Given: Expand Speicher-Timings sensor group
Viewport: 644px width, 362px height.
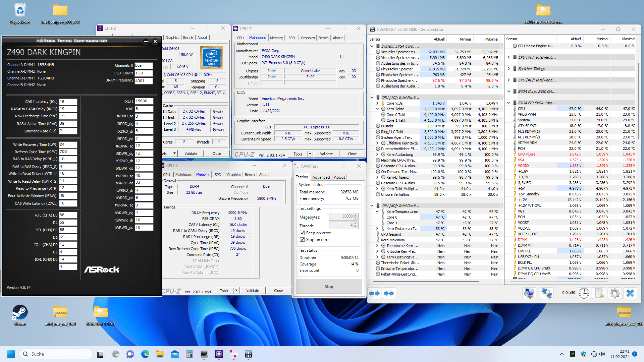Looking at the screenshot, I should (x=508, y=69).
